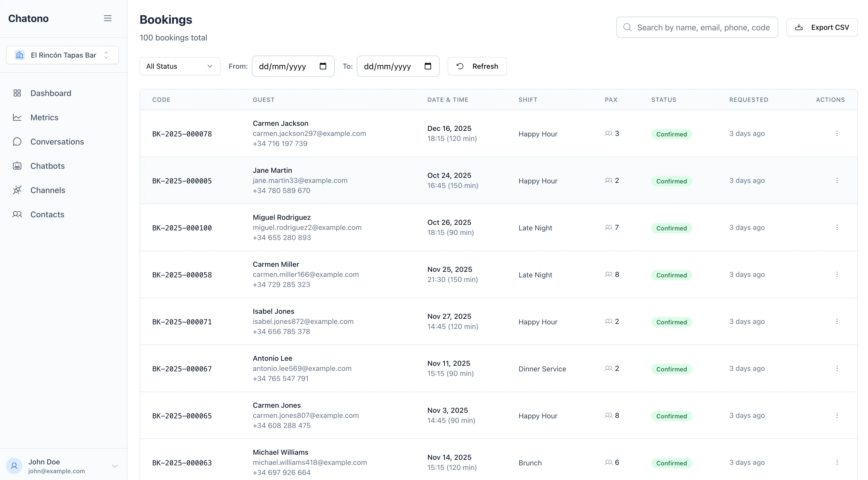Open three-dot menu for booking BK-2025-000067
The height and width of the screenshot is (480, 868).
837,369
